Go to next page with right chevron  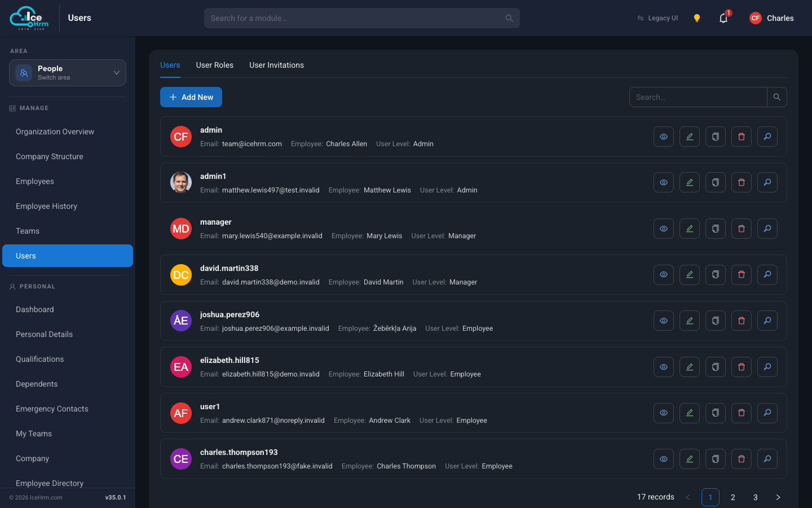pos(778,497)
